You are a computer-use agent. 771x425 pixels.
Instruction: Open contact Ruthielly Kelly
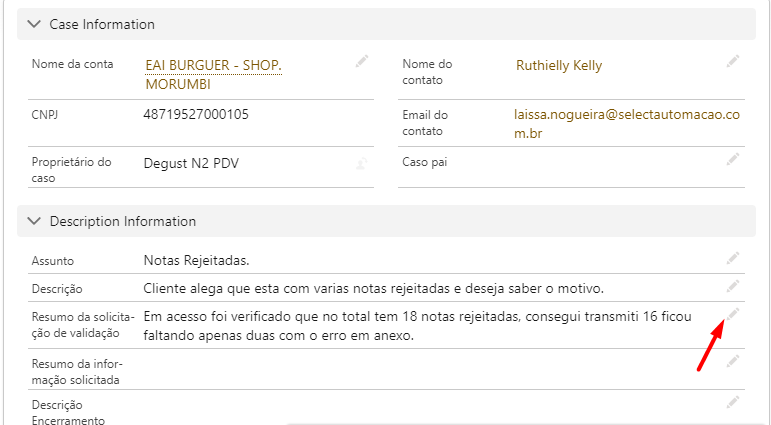[559, 66]
